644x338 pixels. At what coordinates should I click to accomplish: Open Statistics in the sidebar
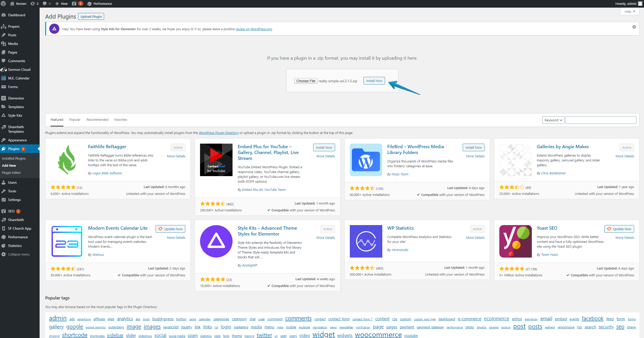(15, 246)
